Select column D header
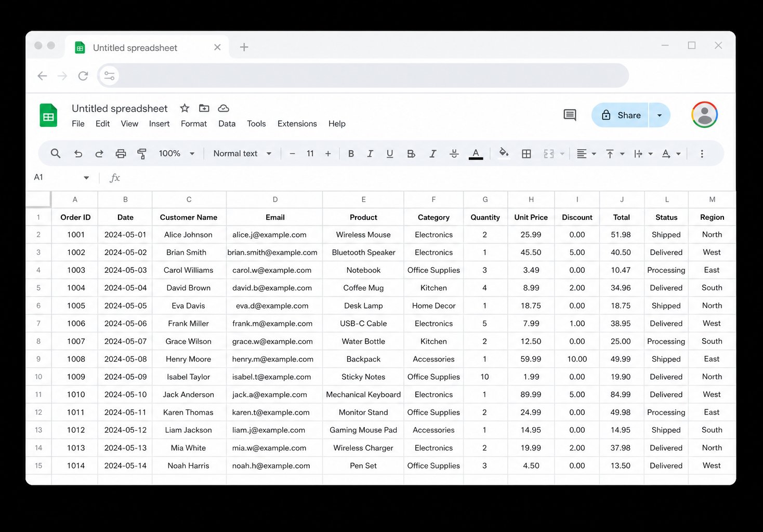 [275, 199]
